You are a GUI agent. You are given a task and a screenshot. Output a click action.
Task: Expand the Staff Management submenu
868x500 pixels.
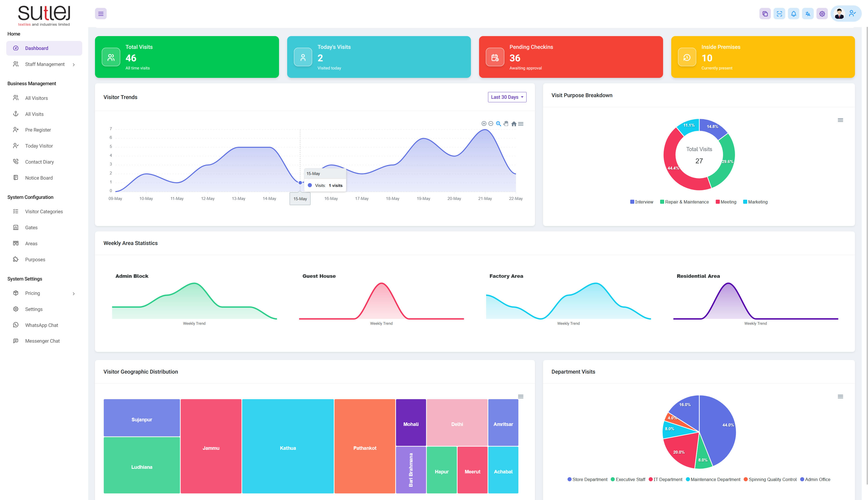(44, 64)
